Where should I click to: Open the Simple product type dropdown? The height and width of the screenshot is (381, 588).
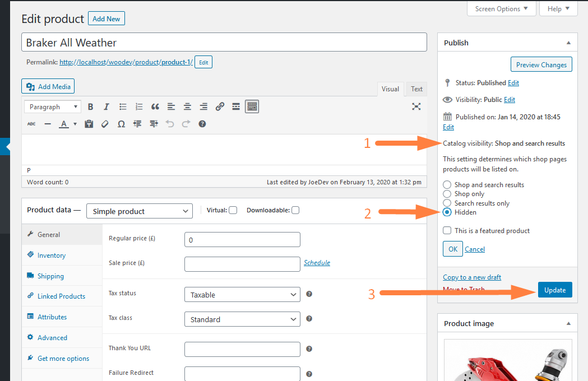(140, 211)
